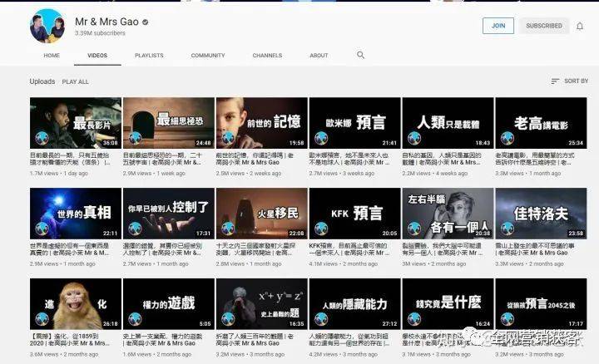
Task: Click the video title beginning 史上第一支業配
Action: pos(163,340)
